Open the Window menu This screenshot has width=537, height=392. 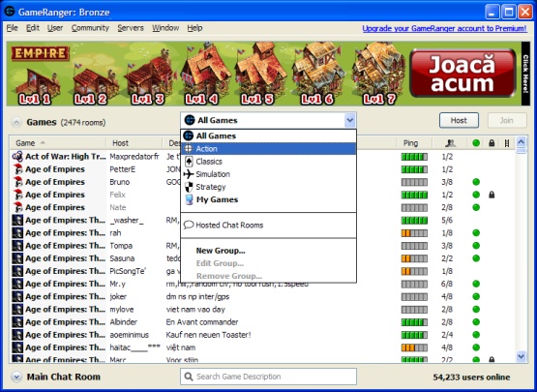165,28
